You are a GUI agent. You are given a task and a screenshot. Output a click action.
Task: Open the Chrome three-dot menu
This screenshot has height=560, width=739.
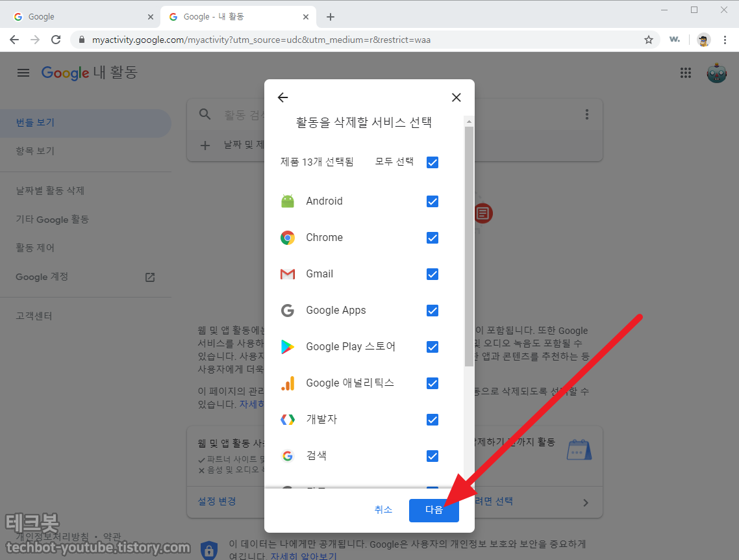(725, 40)
